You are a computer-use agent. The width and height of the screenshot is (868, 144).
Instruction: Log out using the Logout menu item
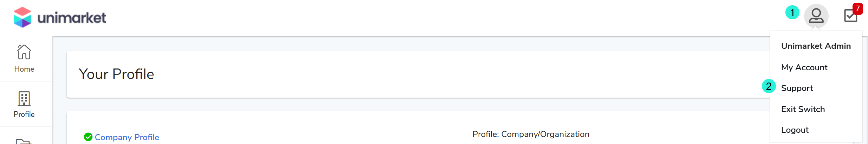click(x=795, y=130)
